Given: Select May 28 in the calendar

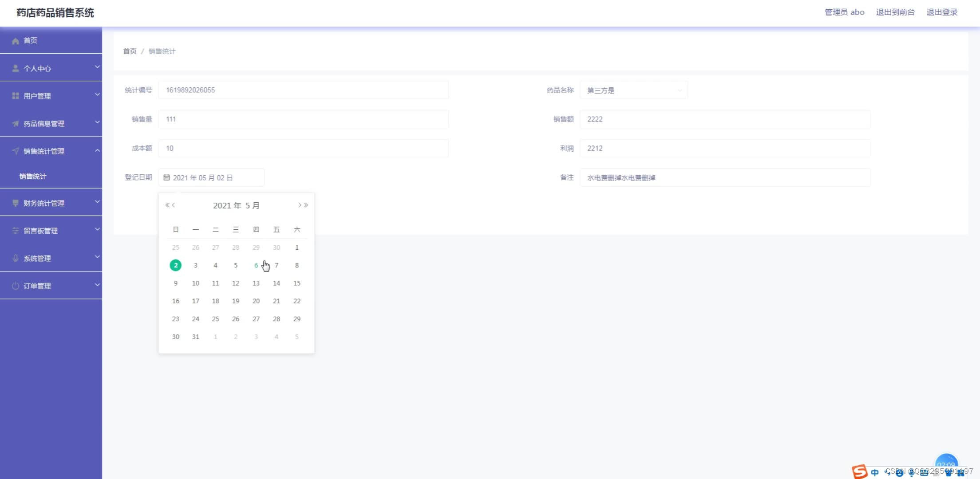Looking at the screenshot, I should click(x=277, y=319).
